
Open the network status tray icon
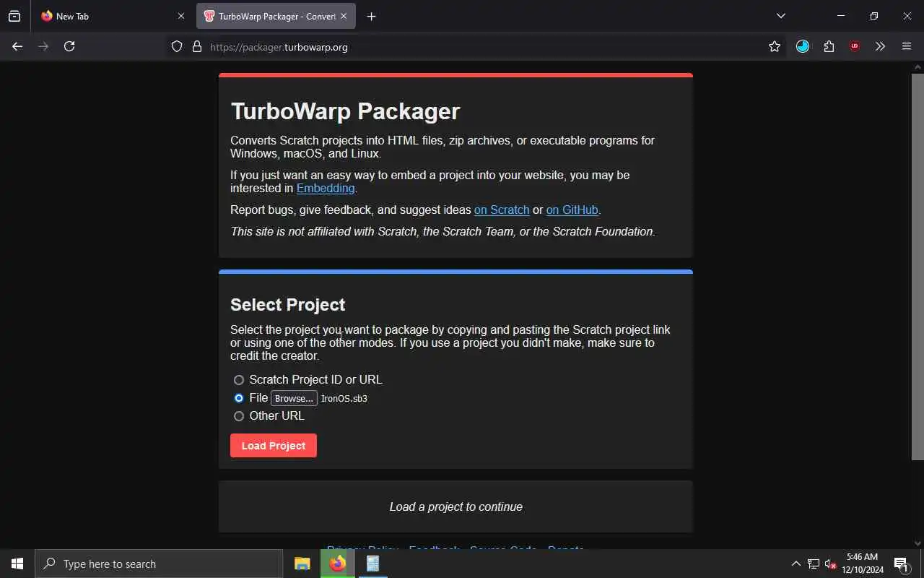814,564
